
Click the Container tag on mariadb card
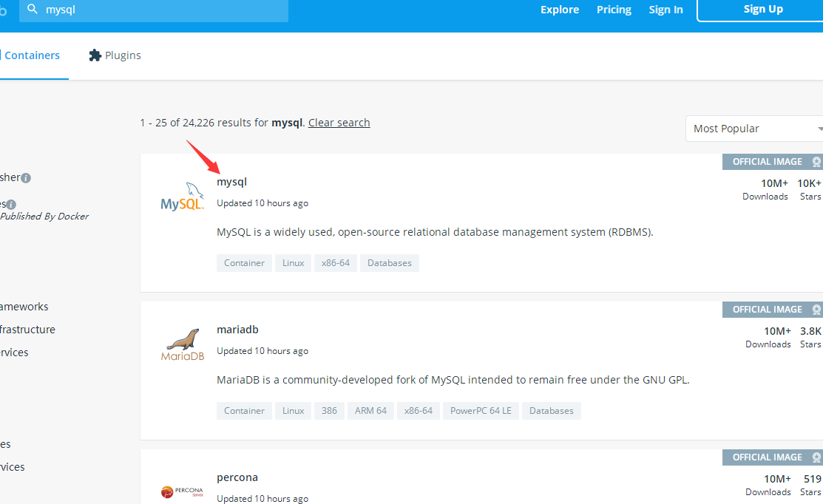pyautogui.click(x=244, y=411)
